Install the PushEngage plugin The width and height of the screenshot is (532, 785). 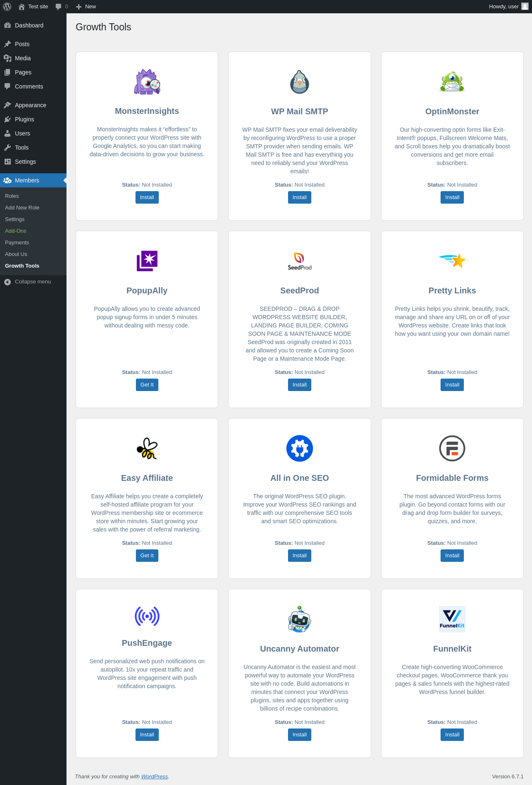coord(147,735)
